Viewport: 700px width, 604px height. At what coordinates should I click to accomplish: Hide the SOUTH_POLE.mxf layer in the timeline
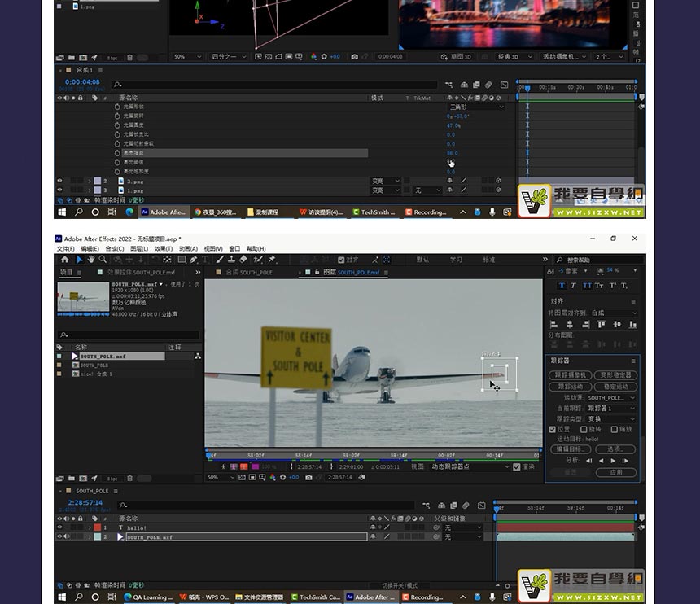(59, 536)
